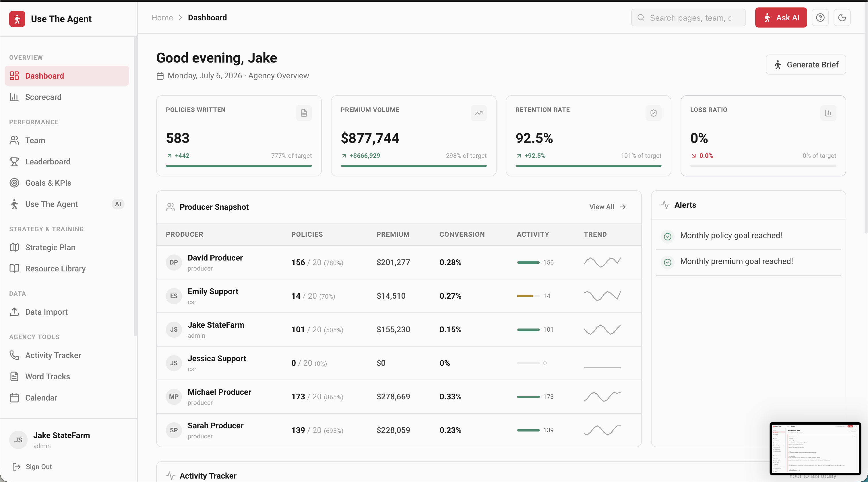Click the Data Import upload icon
Screen dimensions: 868x482
coord(14,312)
